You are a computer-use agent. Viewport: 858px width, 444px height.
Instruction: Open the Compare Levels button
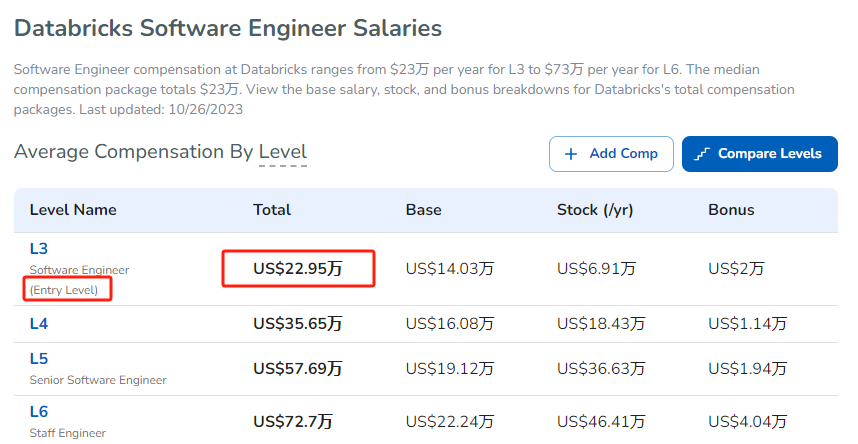(x=760, y=154)
